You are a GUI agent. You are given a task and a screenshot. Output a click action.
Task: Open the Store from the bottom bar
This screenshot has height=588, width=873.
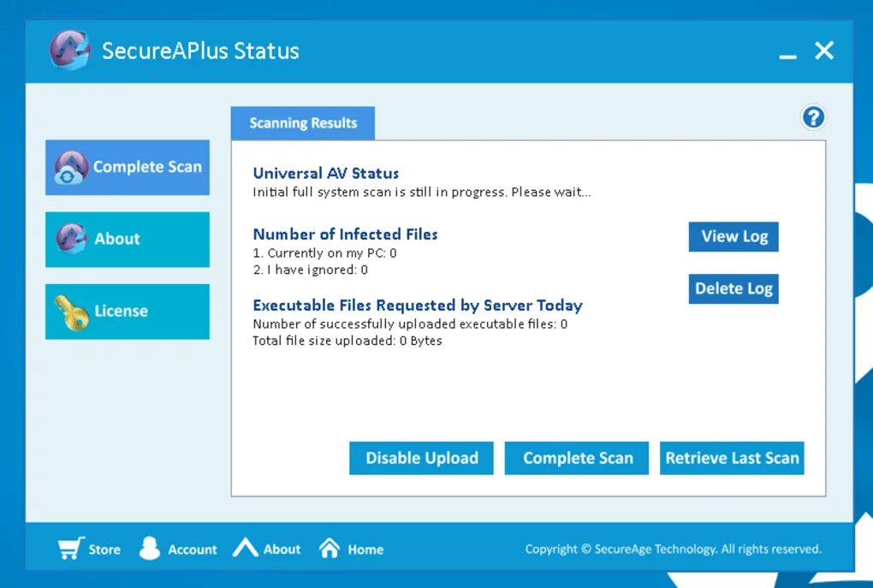pyautogui.click(x=88, y=549)
